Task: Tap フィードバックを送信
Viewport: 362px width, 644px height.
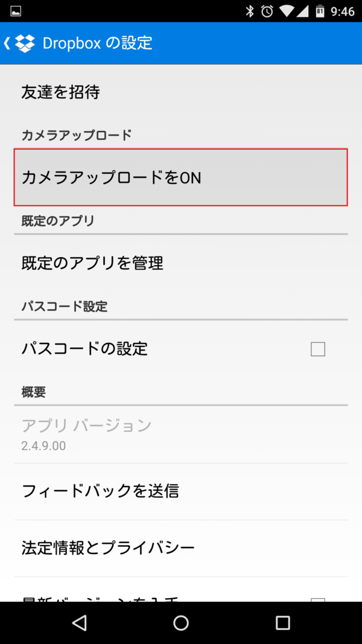Action: (x=181, y=491)
